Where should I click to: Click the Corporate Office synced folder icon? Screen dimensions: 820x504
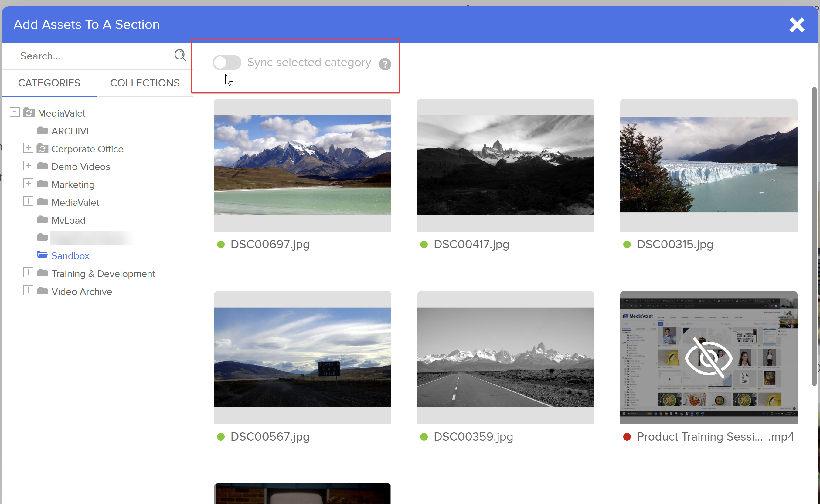(x=42, y=148)
